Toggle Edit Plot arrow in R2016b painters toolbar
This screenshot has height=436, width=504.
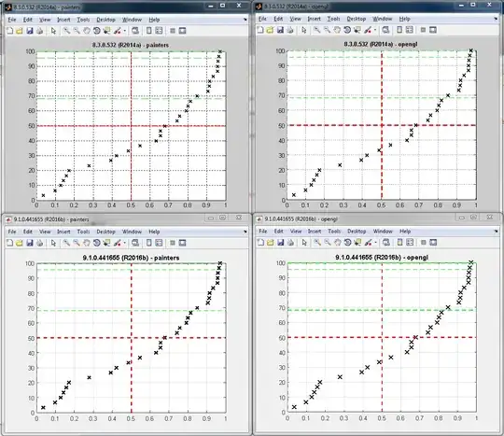point(53,243)
